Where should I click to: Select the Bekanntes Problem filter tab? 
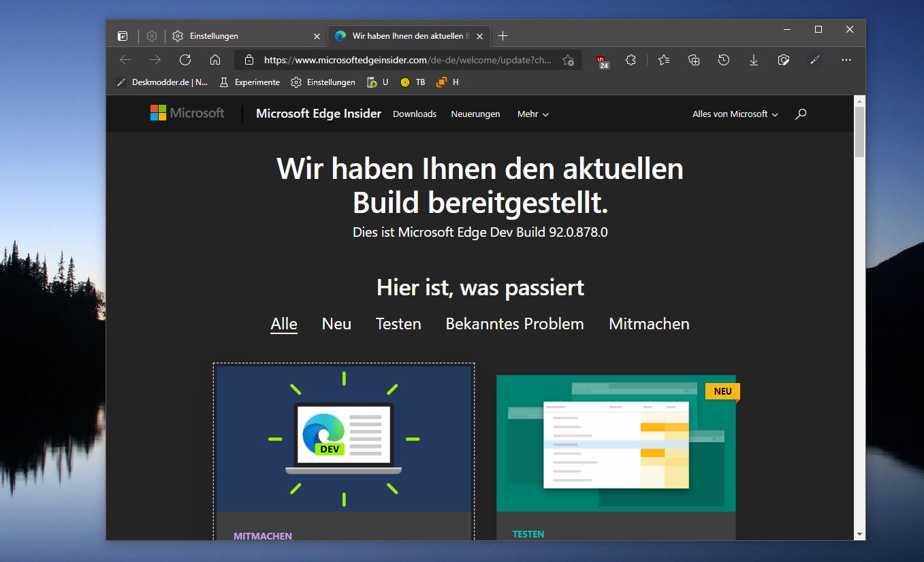515,324
